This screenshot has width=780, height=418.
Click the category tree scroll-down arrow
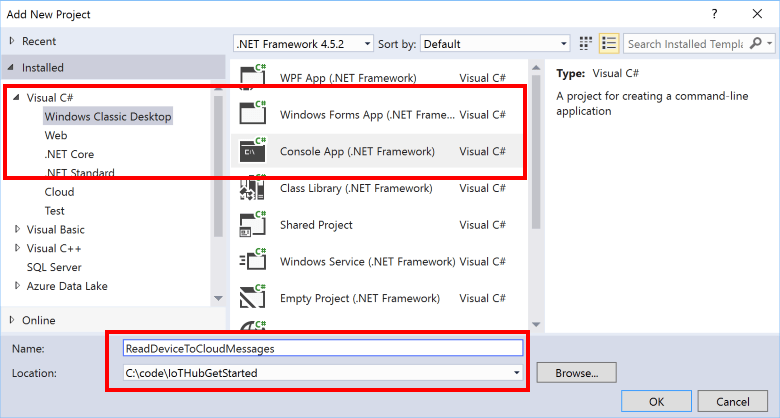[218, 299]
